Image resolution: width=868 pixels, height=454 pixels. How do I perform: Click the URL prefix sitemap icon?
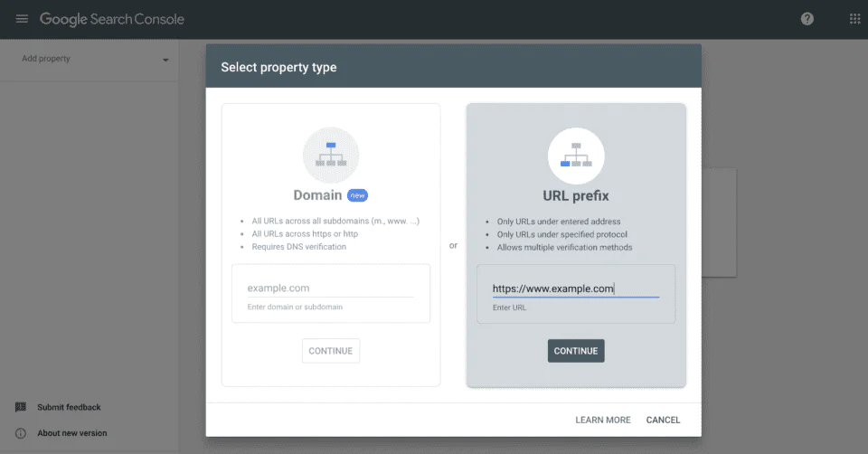click(x=576, y=156)
